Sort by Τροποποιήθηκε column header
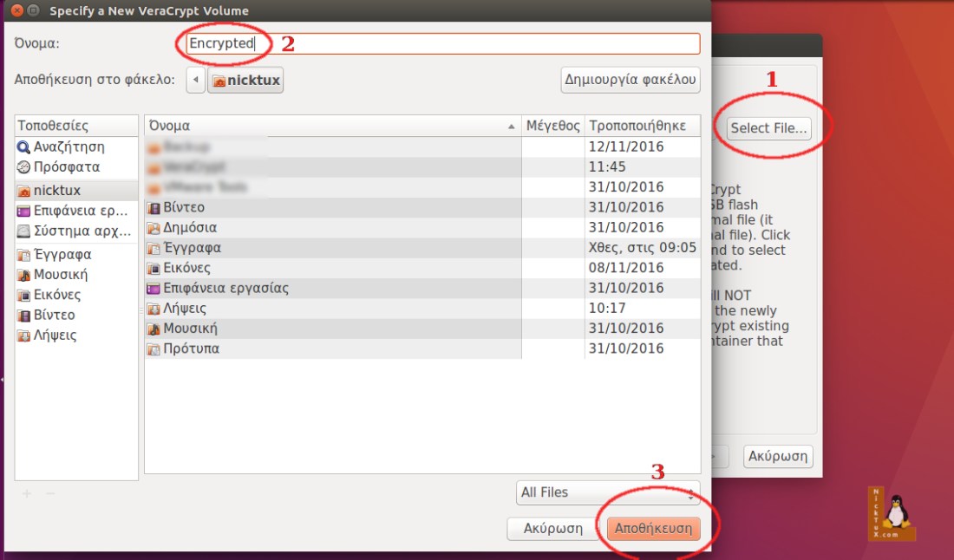 pos(642,126)
